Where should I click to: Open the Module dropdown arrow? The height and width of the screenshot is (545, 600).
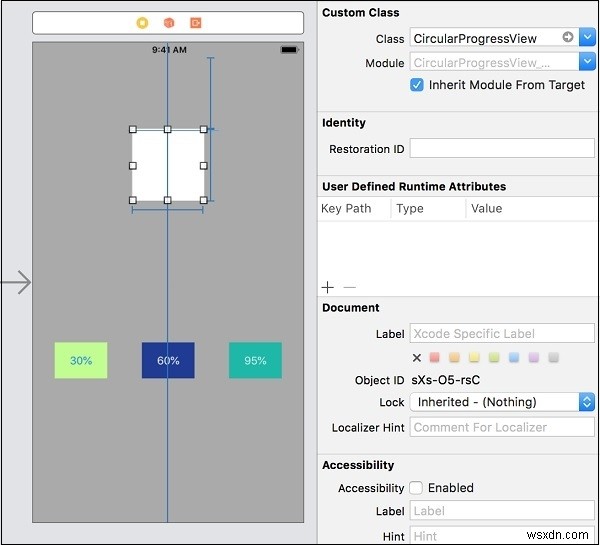(x=587, y=62)
